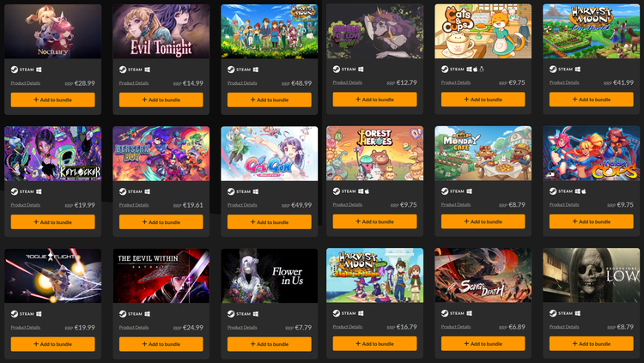Click the Windows icon on Maiden Cops card
Screen dimensions: 644x363
[x=578, y=191]
